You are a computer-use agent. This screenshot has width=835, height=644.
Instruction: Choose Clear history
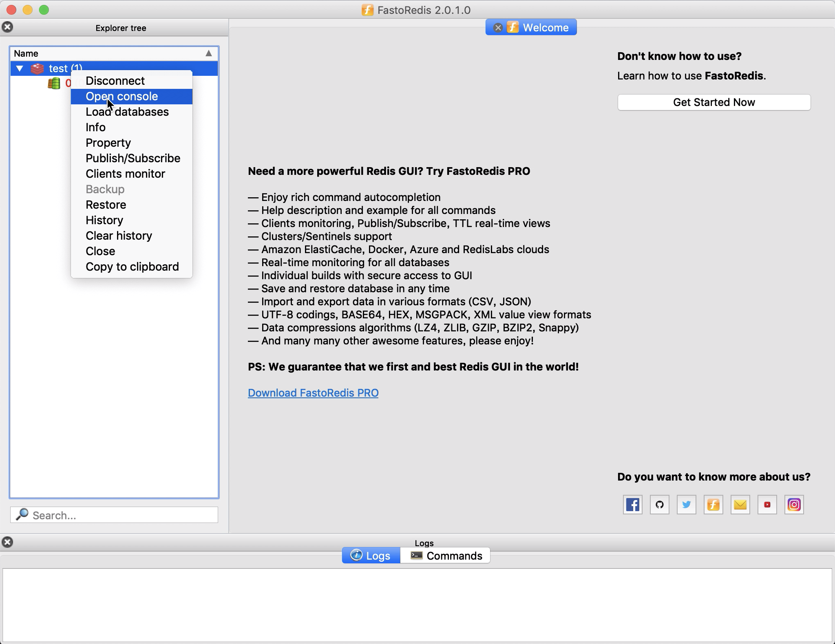131,236
